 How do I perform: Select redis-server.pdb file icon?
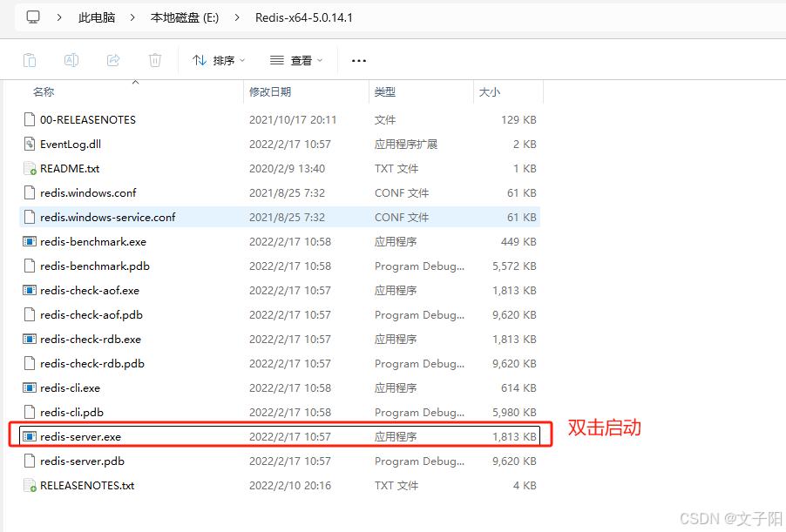30,461
